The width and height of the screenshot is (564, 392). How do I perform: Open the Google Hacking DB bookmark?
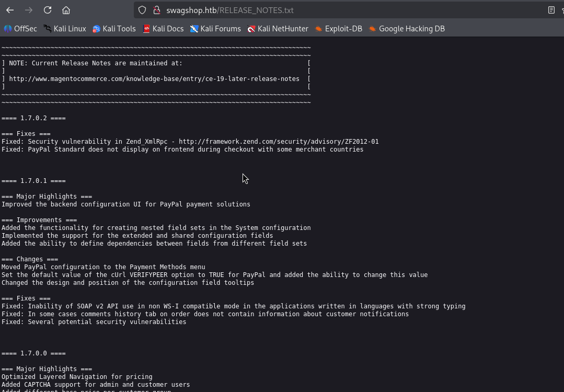click(407, 29)
